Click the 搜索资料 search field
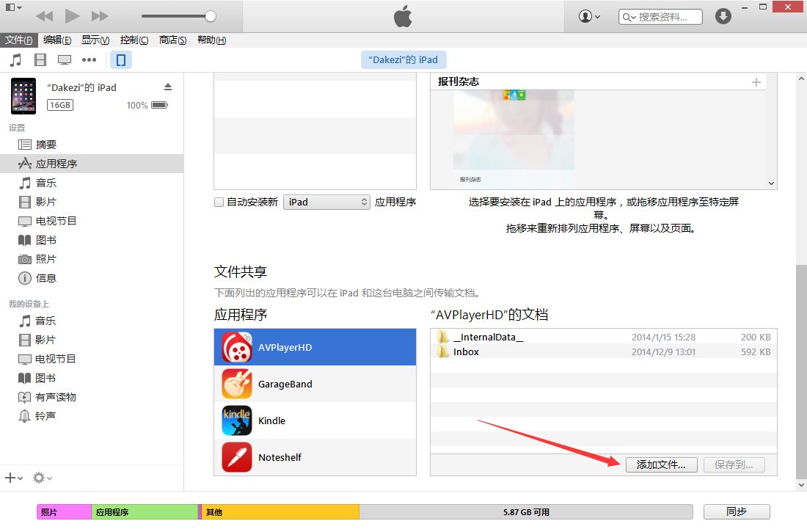 click(660, 16)
